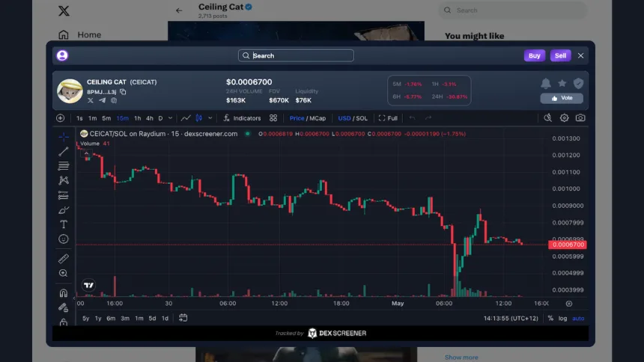Screen dimensions: 644x362
Task: Toggle log scale on chart
Action: [562, 318]
